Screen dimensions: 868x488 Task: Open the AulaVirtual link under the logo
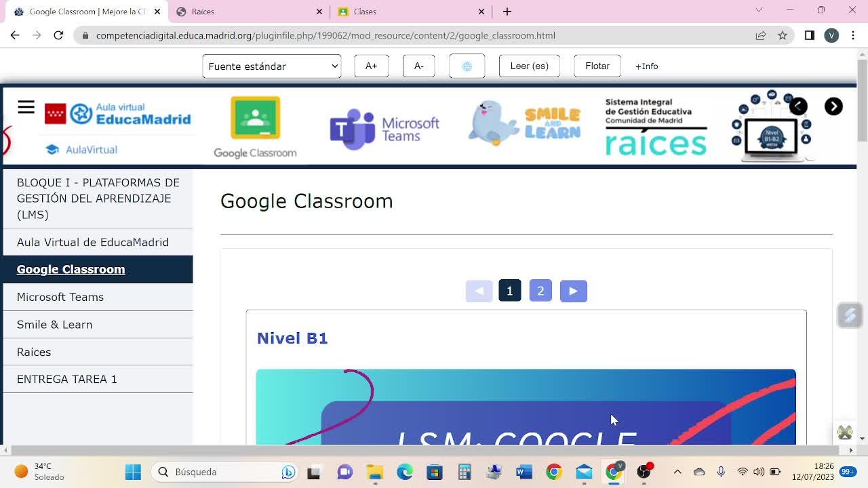[x=81, y=150]
